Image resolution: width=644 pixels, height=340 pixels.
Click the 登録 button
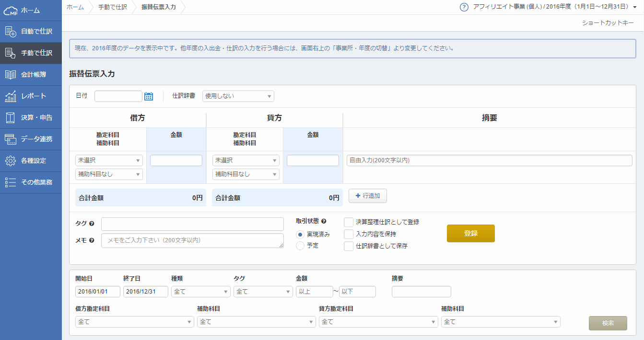point(471,233)
